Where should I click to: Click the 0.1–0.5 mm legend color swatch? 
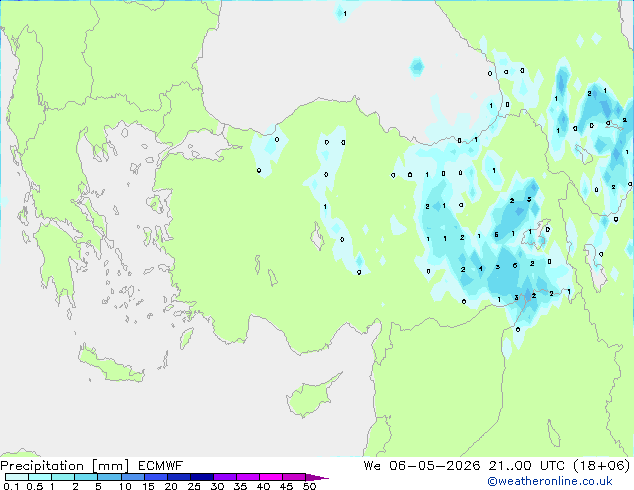[17, 477]
